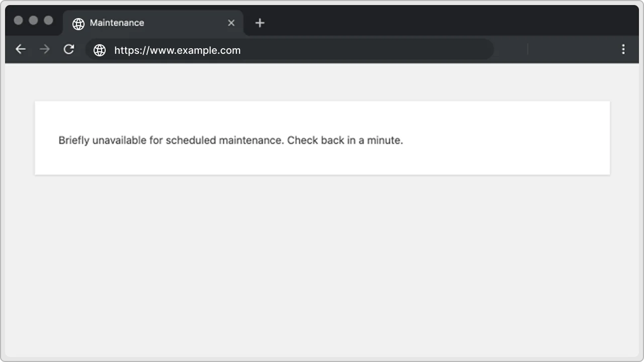
Task: Click the first gray window control dot
Action: [19, 20]
